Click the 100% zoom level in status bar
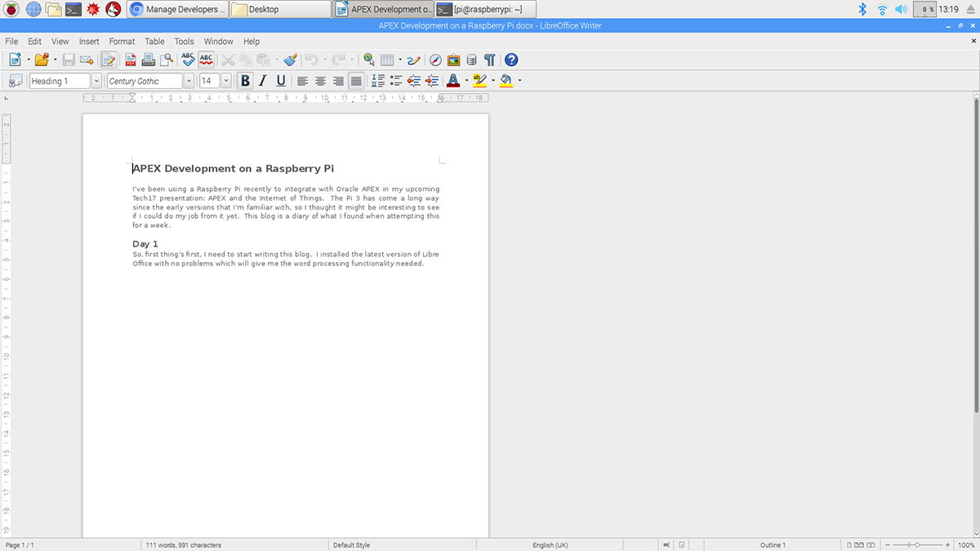The image size is (980, 551). (966, 544)
